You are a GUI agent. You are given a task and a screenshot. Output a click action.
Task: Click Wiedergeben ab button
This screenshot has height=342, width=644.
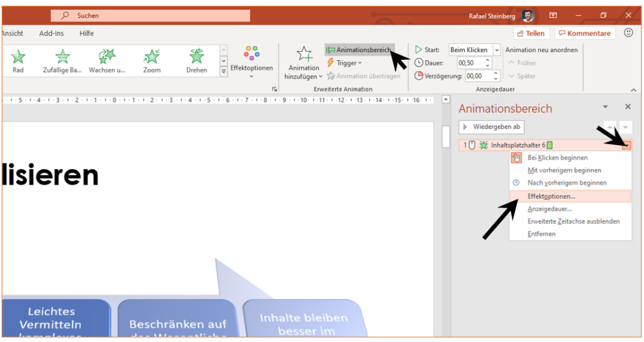click(492, 127)
